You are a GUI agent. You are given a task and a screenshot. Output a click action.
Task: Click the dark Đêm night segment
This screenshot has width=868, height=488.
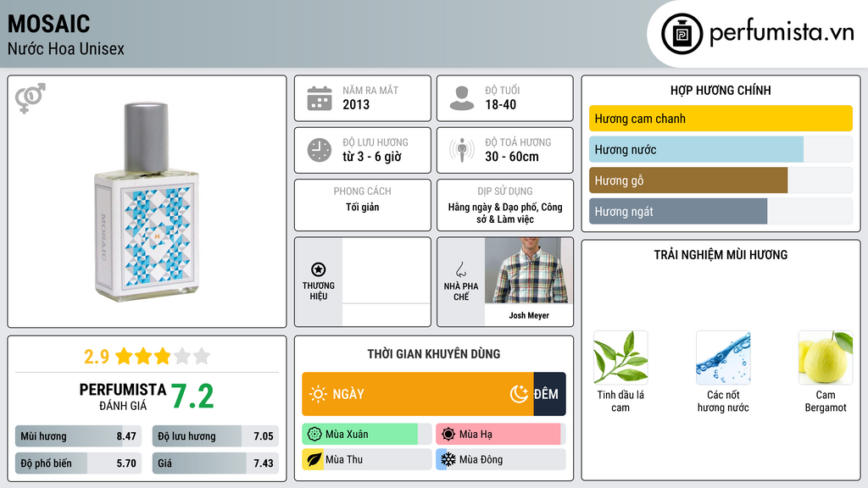[x=549, y=394]
